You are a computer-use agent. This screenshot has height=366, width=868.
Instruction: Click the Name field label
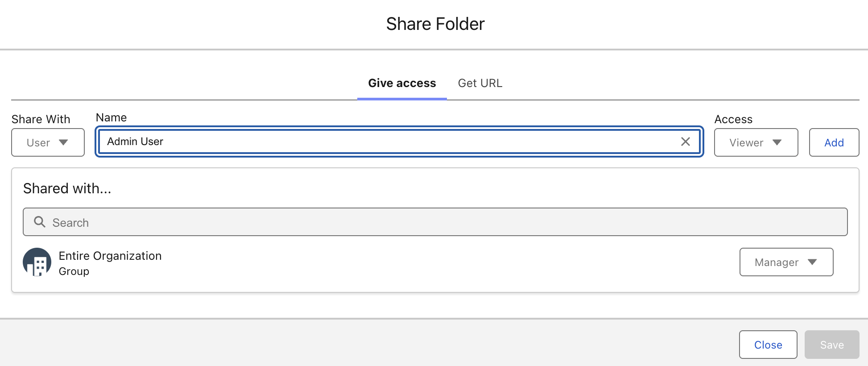tap(112, 117)
